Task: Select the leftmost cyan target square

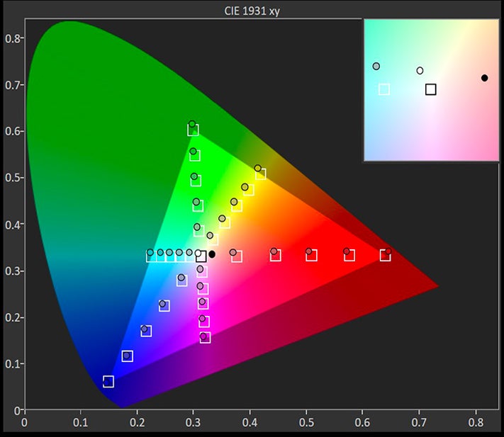Action: [x=152, y=256]
